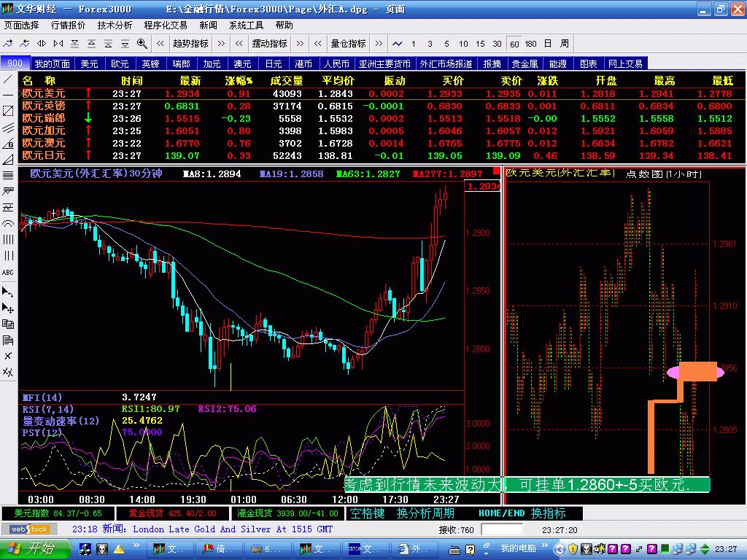
Task: Open the 技术分析 menu
Action: 115,26
